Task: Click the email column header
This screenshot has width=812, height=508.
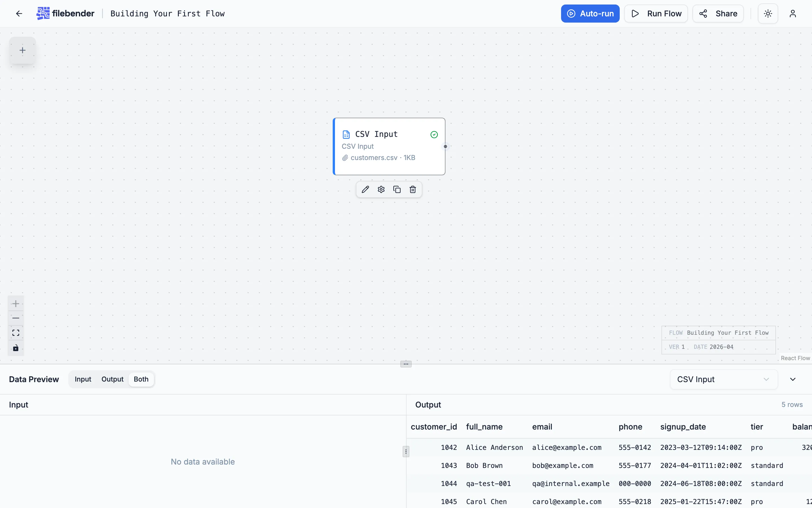Action: click(x=542, y=427)
